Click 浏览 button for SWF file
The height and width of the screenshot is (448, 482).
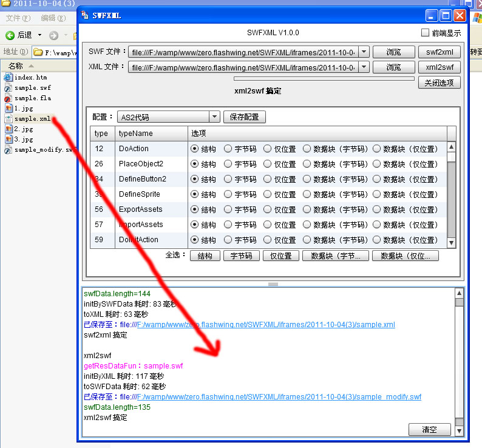tap(394, 52)
